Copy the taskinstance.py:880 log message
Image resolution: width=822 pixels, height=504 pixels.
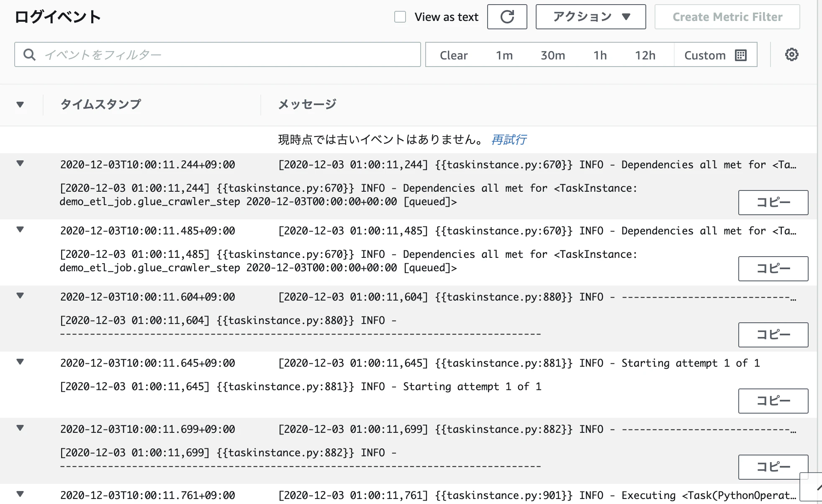click(773, 335)
